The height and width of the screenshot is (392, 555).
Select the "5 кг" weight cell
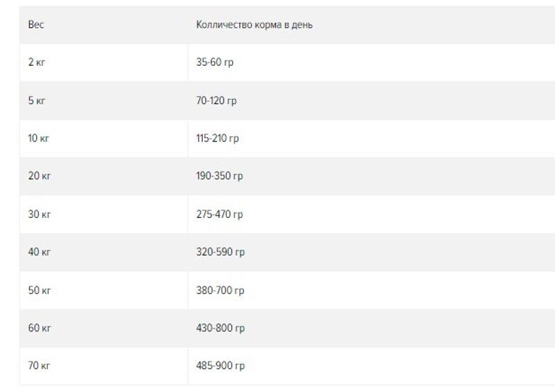point(37,101)
